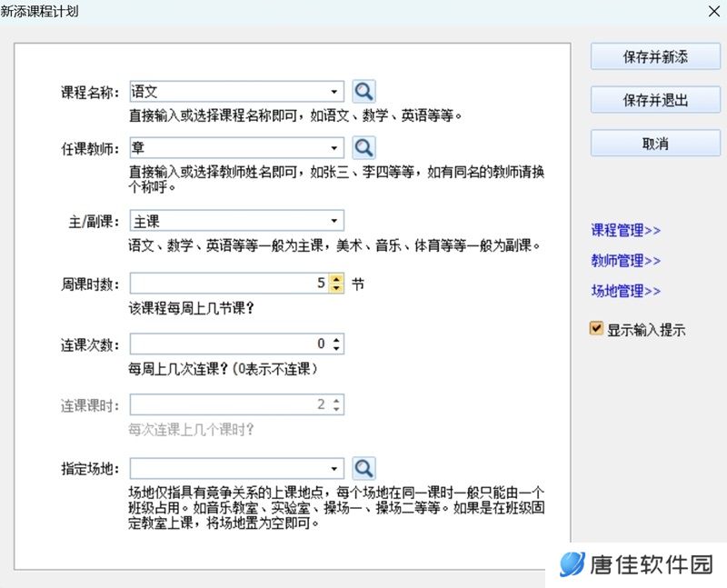Click the search icon next to 指定场地
Image resolution: width=727 pixels, height=588 pixels.
coord(364,468)
